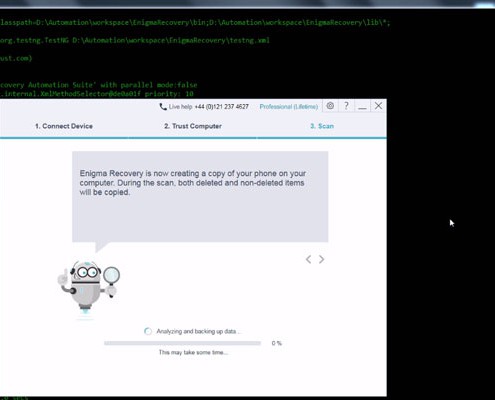Click the 'parallel mode:false' terminal line
Screen dimensions: 495x400
(x=99, y=85)
